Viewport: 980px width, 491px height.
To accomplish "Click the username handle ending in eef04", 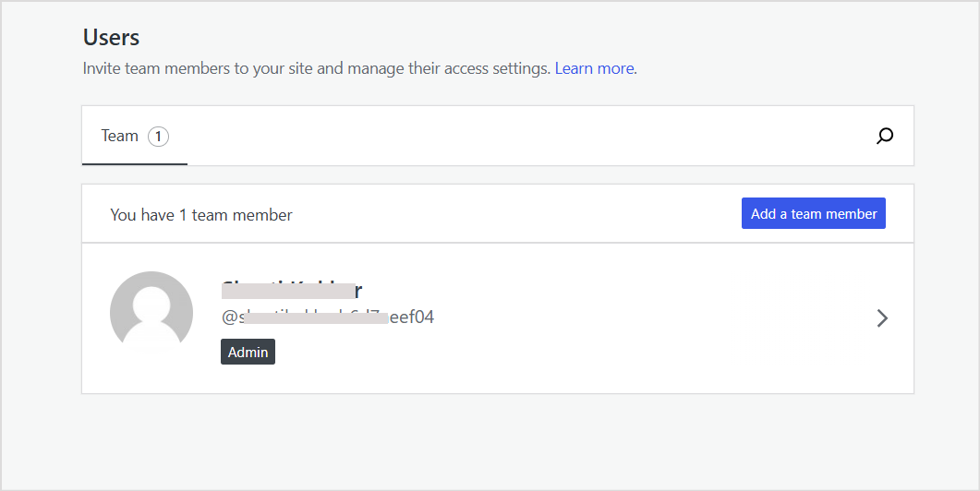I will [328, 317].
